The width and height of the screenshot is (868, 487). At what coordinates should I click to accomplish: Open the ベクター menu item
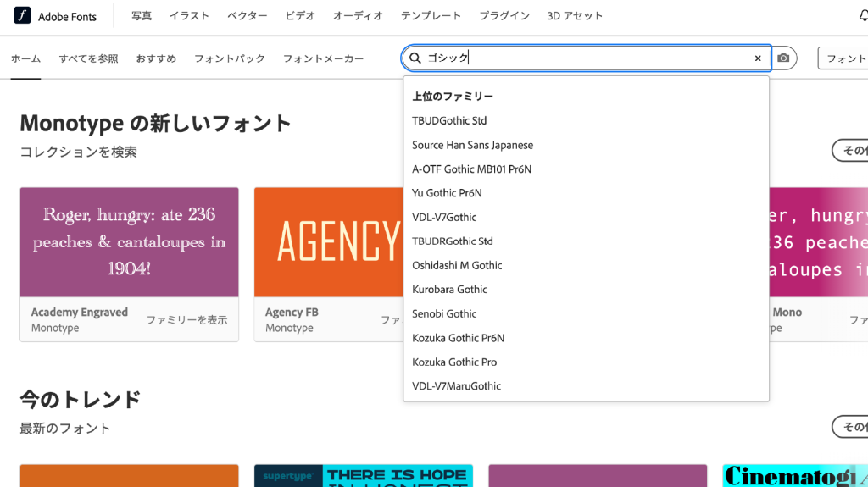pos(247,16)
